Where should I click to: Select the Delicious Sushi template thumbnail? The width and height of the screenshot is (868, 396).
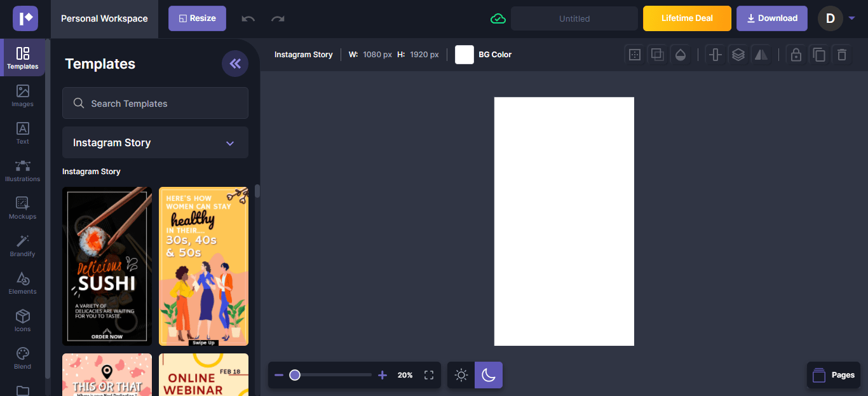(107, 266)
